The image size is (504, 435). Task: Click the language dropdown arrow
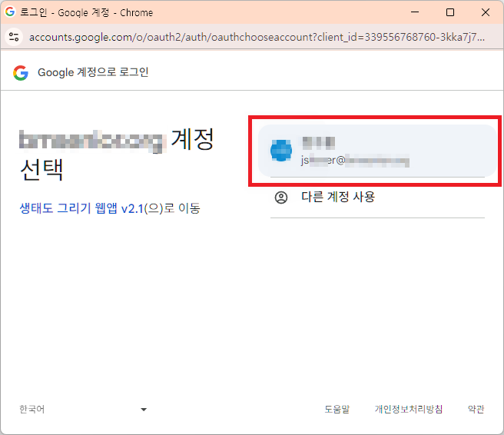pyautogui.click(x=144, y=410)
